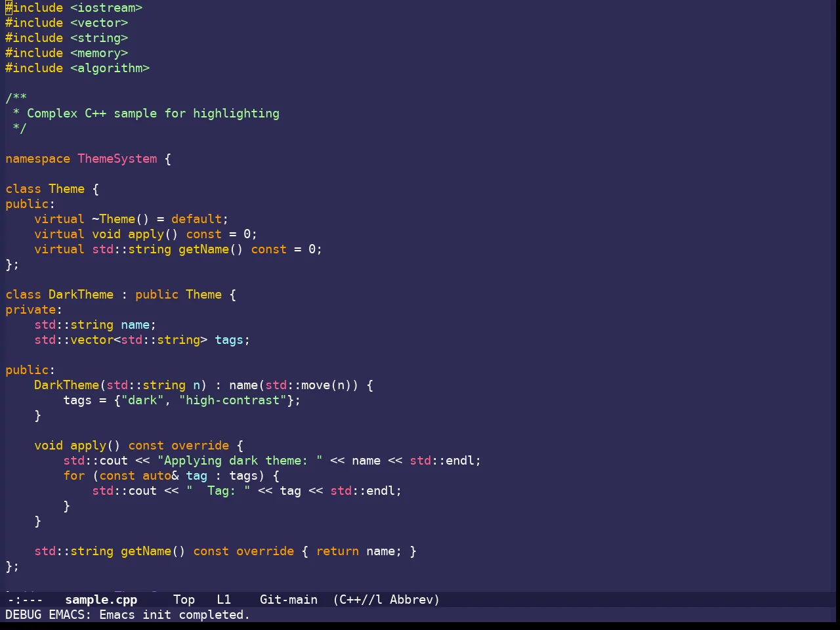Click the 'tags;' member variable declaration
The width and height of the screenshot is (840, 630).
point(232,340)
